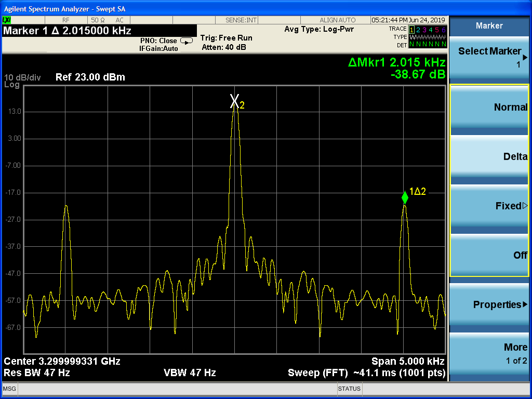The width and height of the screenshot is (532, 399).
Task: Click the 10 dB/div scale label
Action: 22,78
